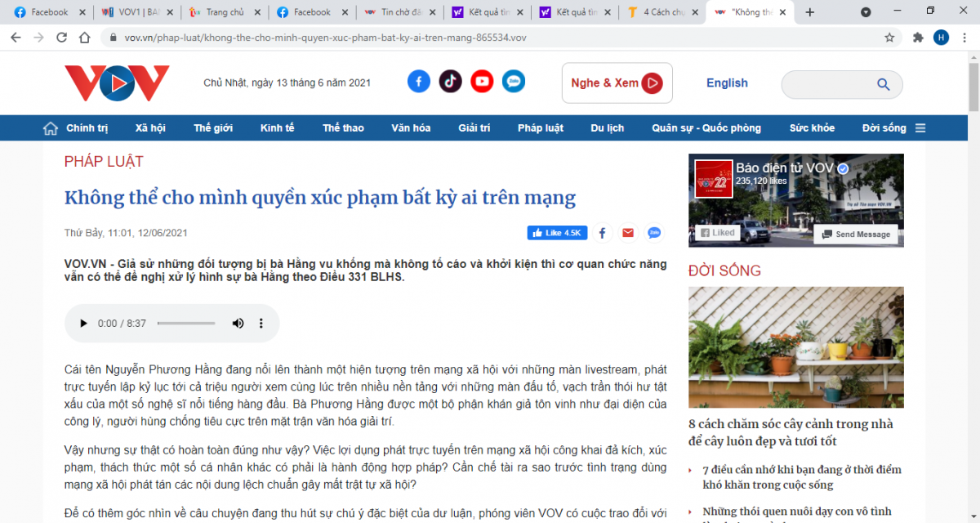Mute the audio player volume
This screenshot has height=523, width=980.
tap(238, 324)
